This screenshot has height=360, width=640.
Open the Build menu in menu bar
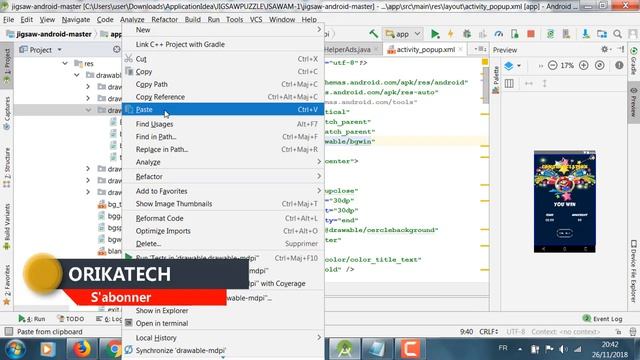click(192, 19)
